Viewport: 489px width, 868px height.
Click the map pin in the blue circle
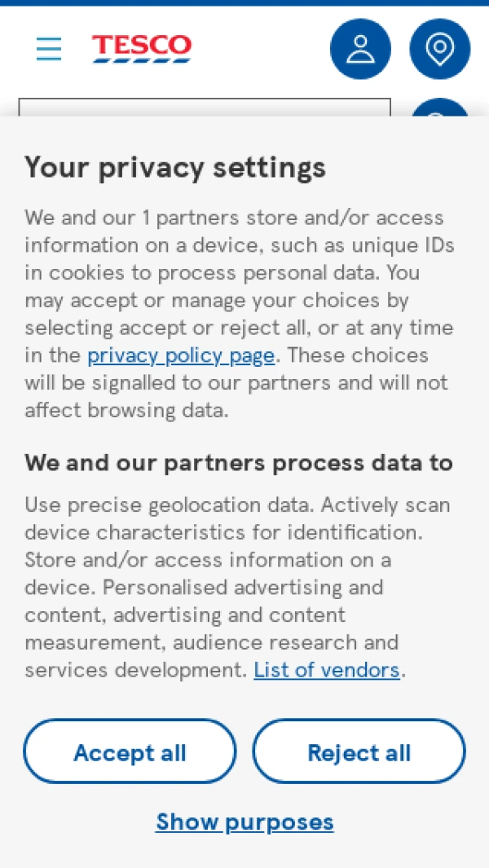pyautogui.click(x=440, y=49)
